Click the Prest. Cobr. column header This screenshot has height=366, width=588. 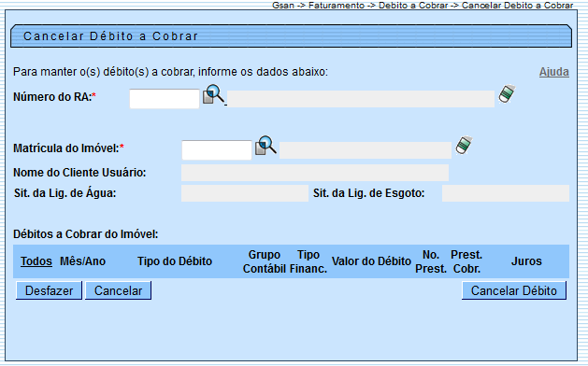466,261
